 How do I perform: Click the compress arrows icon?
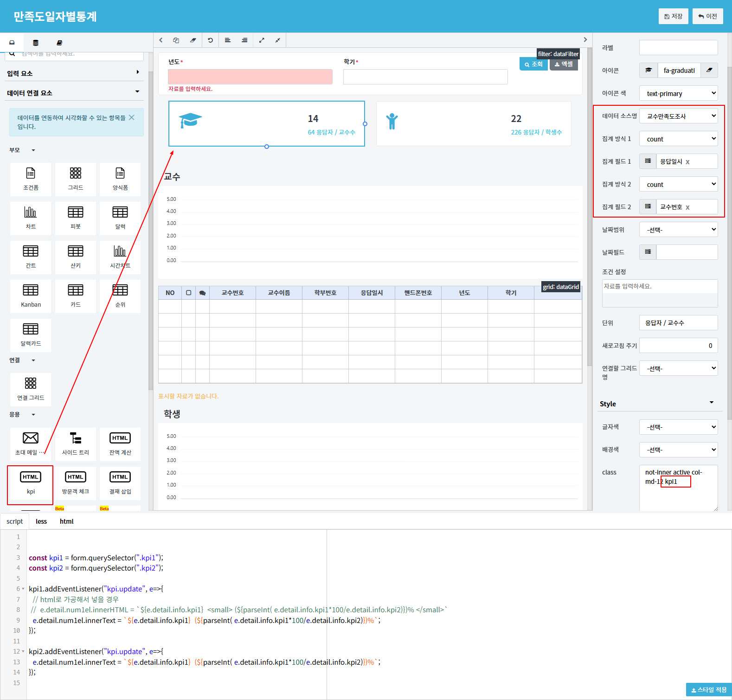point(278,40)
